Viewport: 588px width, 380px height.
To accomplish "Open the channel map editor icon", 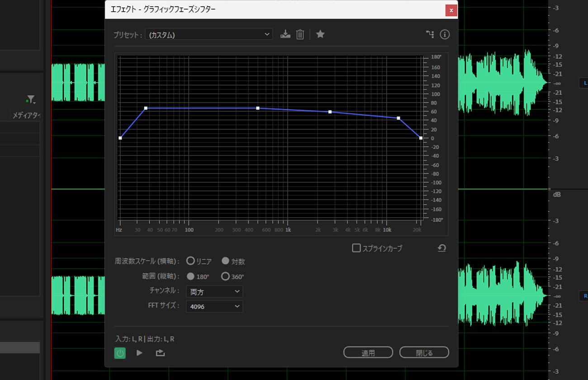I will [430, 34].
